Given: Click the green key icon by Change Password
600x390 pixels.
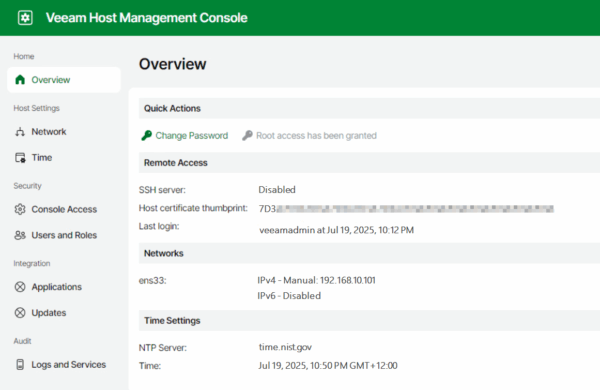Looking at the screenshot, I should click(x=146, y=135).
